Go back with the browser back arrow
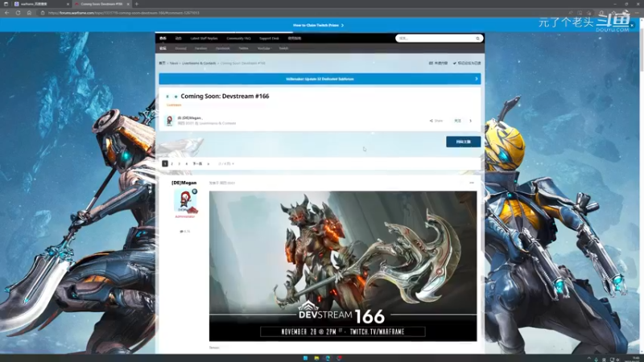This screenshot has height=362, width=644. point(7,13)
